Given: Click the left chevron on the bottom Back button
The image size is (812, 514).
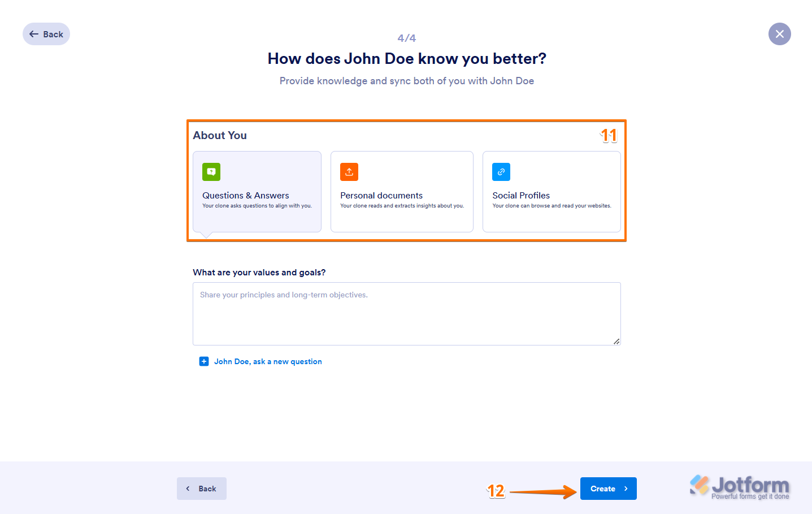Looking at the screenshot, I should (x=188, y=489).
